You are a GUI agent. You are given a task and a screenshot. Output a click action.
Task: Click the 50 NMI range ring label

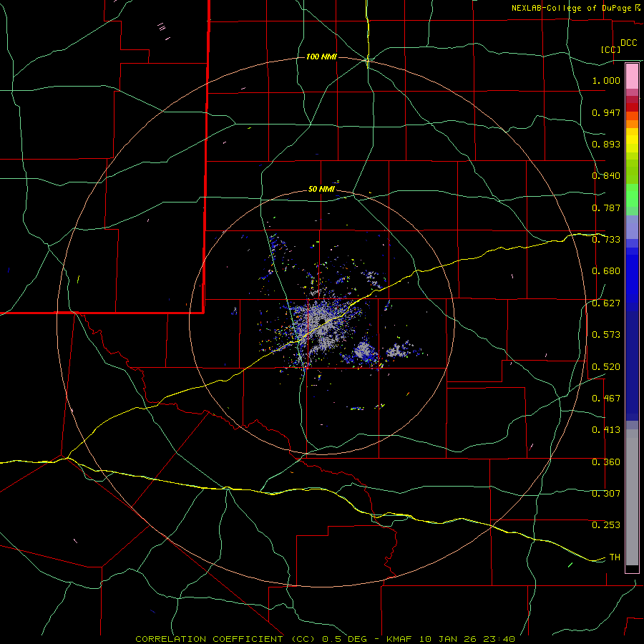tap(321, 189)
